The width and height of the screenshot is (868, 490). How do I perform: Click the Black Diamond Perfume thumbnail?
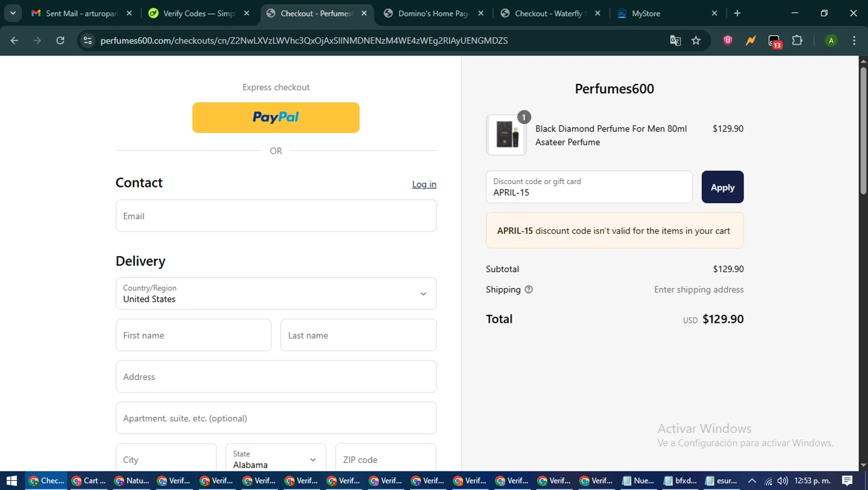[x=506, y=135]
